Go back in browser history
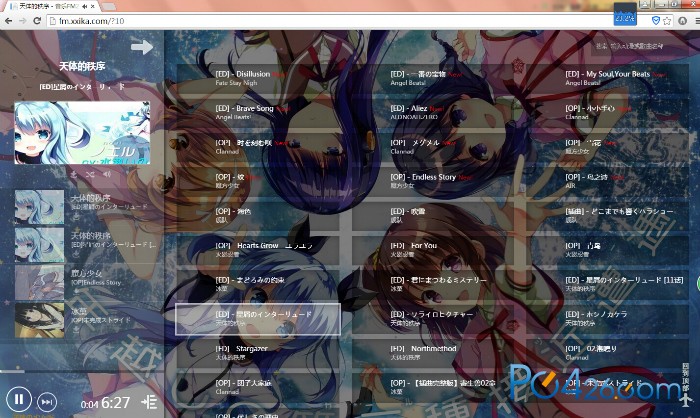 [x=8, y=21]
